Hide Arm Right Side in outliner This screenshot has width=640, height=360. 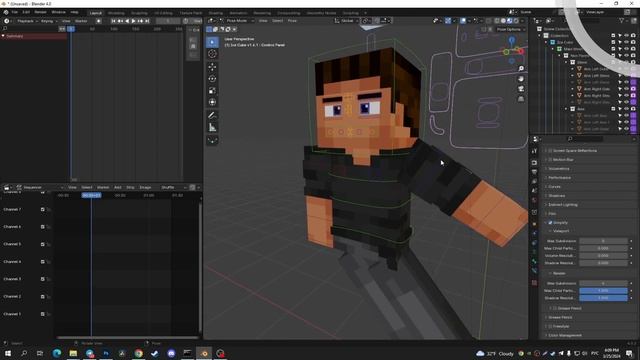627,89
